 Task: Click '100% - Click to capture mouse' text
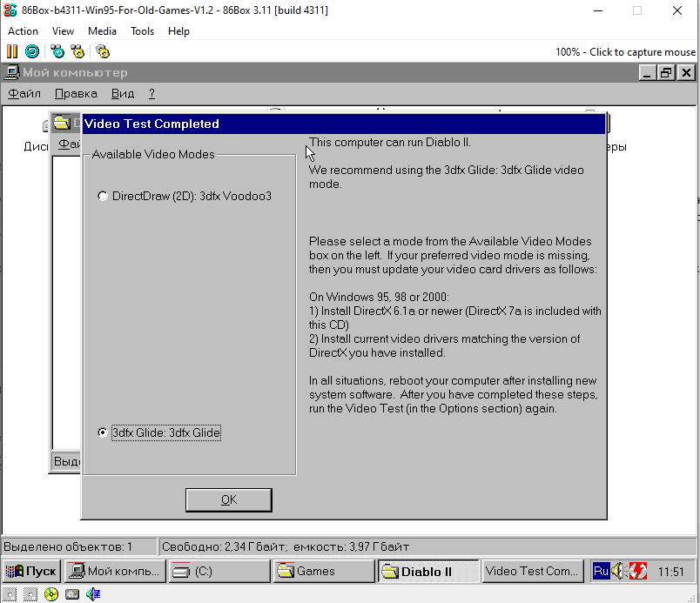[625, 52]
